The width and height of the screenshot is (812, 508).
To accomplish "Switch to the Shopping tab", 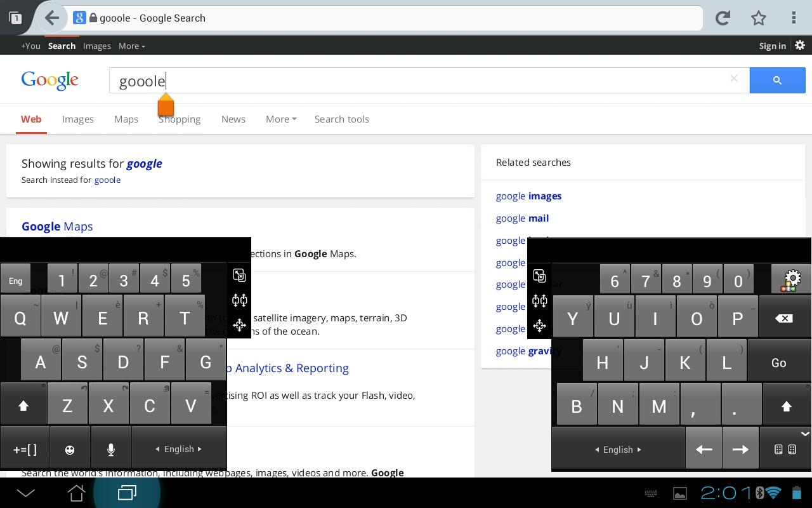I will 180,119.
